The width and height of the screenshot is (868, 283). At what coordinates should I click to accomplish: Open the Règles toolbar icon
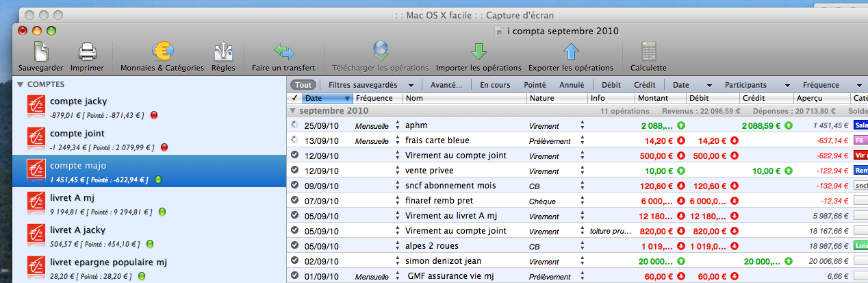[x=223, y=52]
